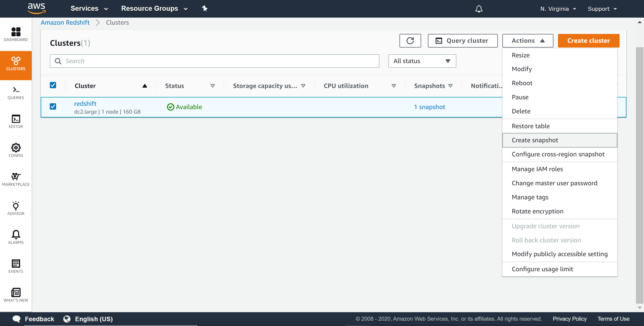The width and height of the screenshot is (644, 326).
Task: Open the 1 snapshot link
Action: (430, 107)
